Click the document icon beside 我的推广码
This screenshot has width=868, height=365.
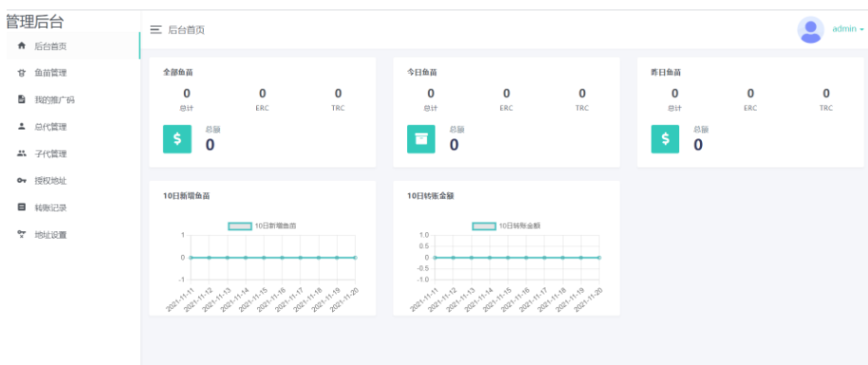point(22,100)
